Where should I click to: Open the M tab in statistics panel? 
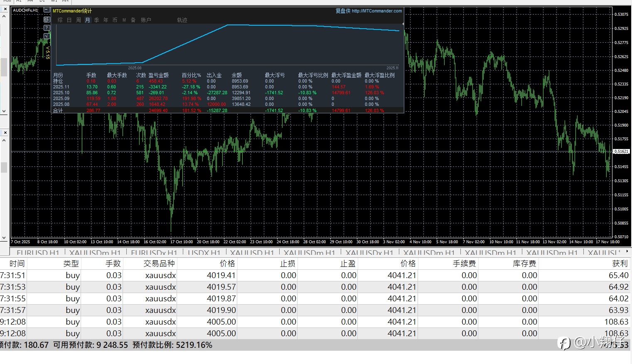[124, 20]
